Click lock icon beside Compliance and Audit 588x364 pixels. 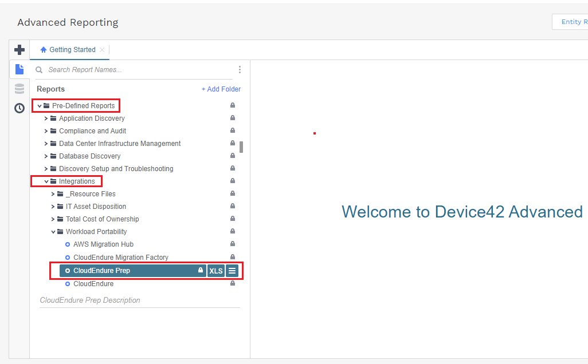tap(233, 130)
